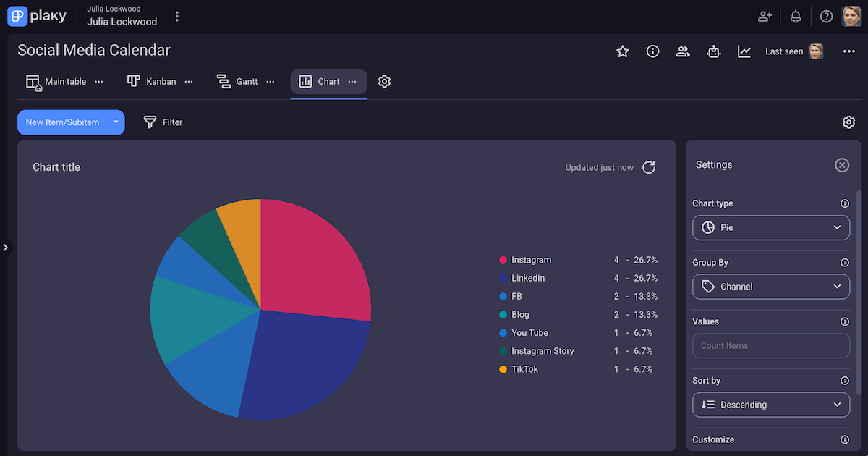Open board info via the info icon

(x=652, y=51)
